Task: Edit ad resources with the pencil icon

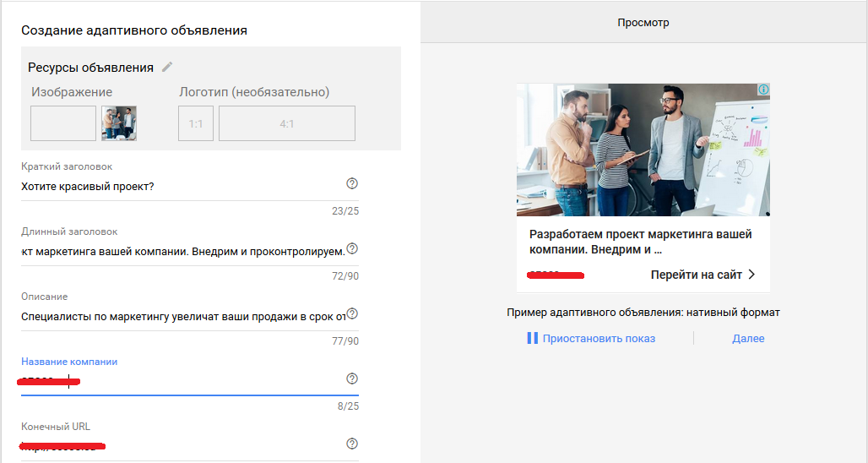Action: point(167,67)
